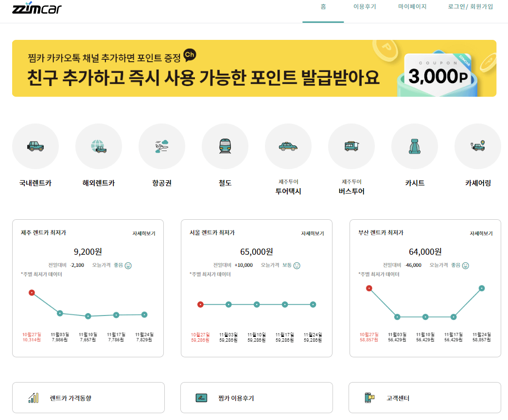Click 서울 chart label 11월03일 59,286원
508x420 pixels.
228,337
